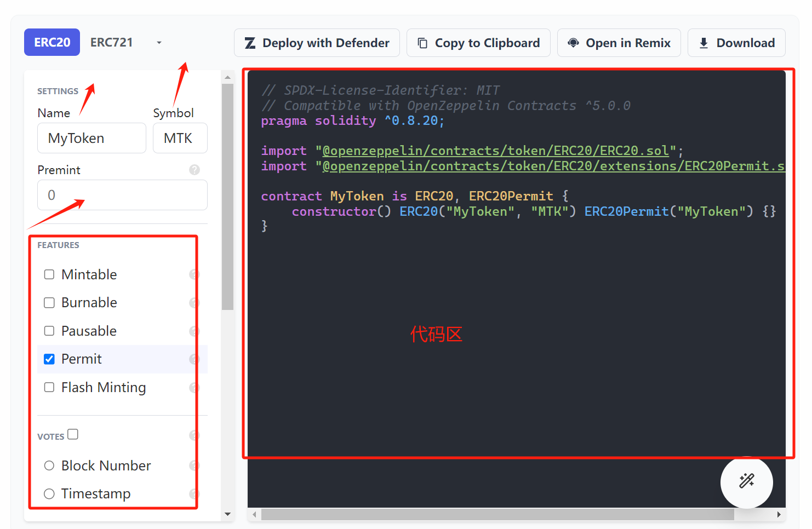812x529 pixels.
Task: Enable the Mintable checkbox
Action: pos(49,274)
